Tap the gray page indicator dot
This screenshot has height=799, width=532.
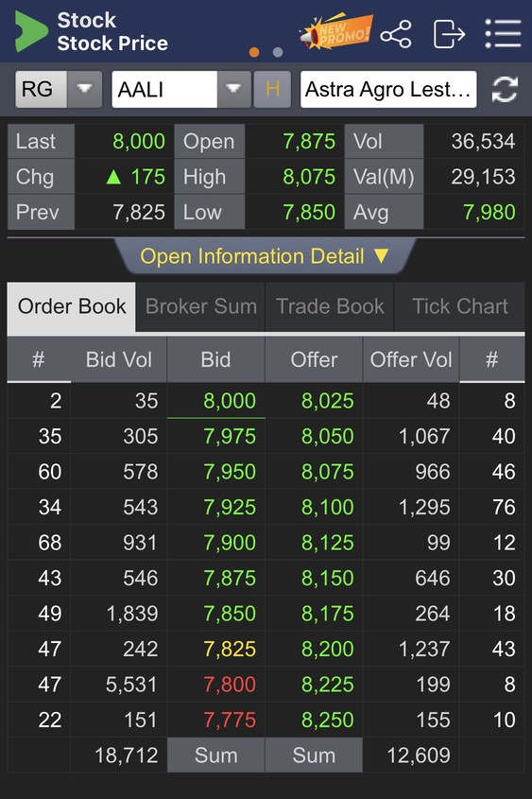click(x=278, y=52)
